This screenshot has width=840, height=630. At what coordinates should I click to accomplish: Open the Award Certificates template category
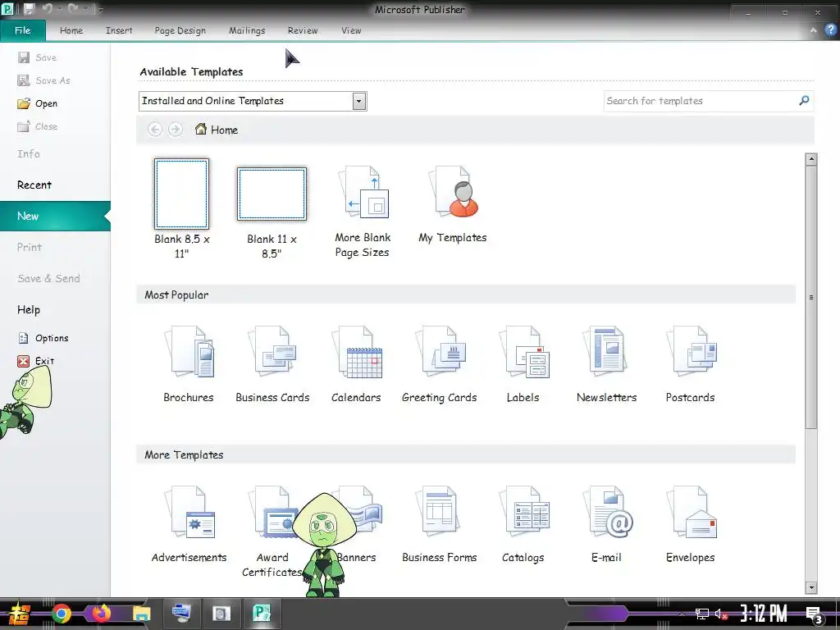click(272, 531)
